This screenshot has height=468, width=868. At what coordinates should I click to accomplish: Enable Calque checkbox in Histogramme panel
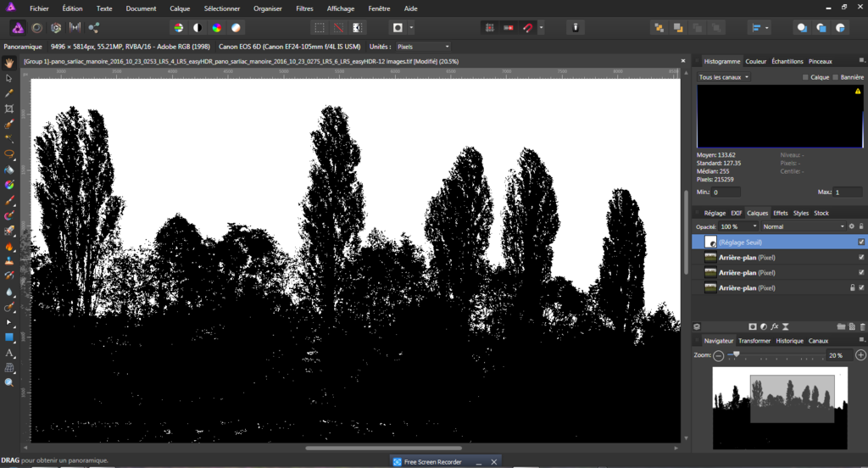(x=805, y=77)
